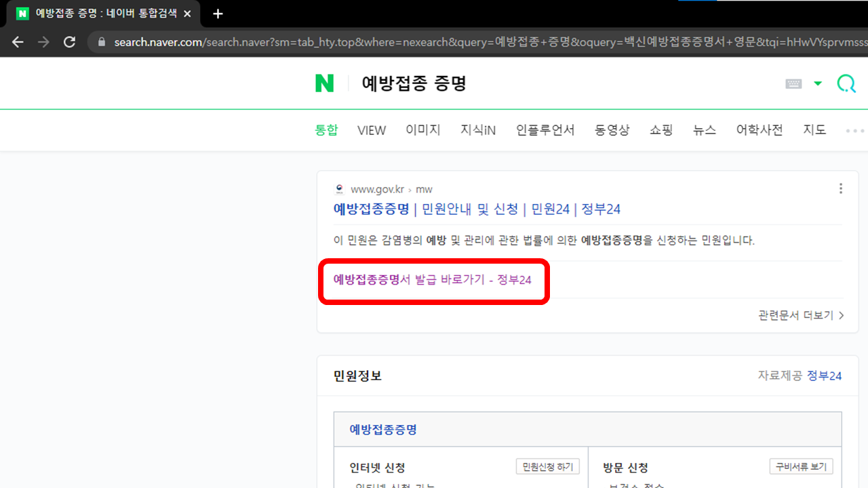868x488 pixels.
Task: Open the gov.kr result options menu
Action: (841, 188)
